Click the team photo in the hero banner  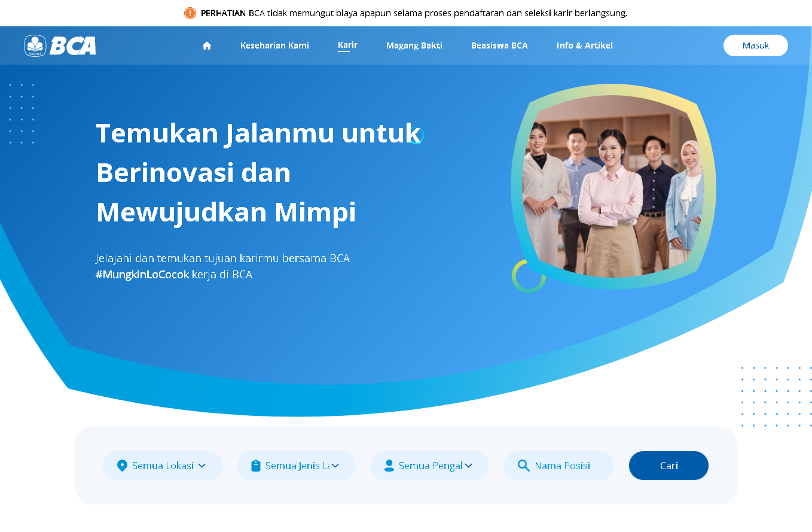613,187
